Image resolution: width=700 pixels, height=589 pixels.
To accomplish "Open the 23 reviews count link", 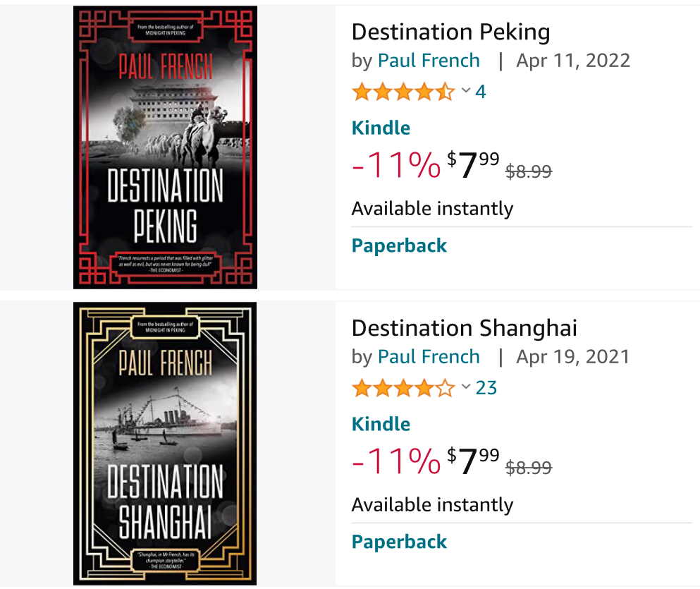I will [486, 388].
